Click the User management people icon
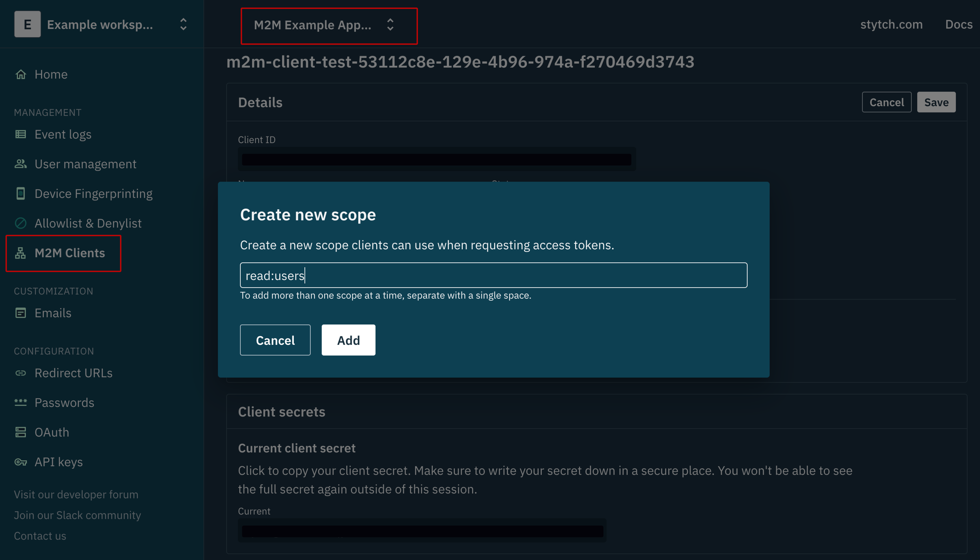The image size is (980, 560). pos(21,164)
